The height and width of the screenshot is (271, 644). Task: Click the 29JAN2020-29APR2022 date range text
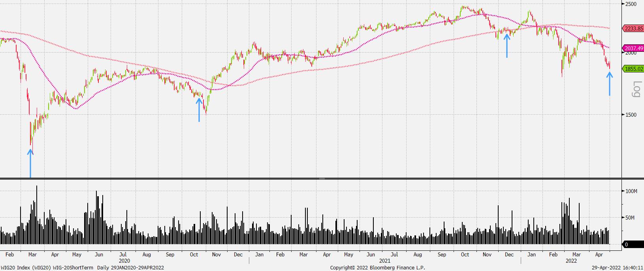(x=137, y=268)
